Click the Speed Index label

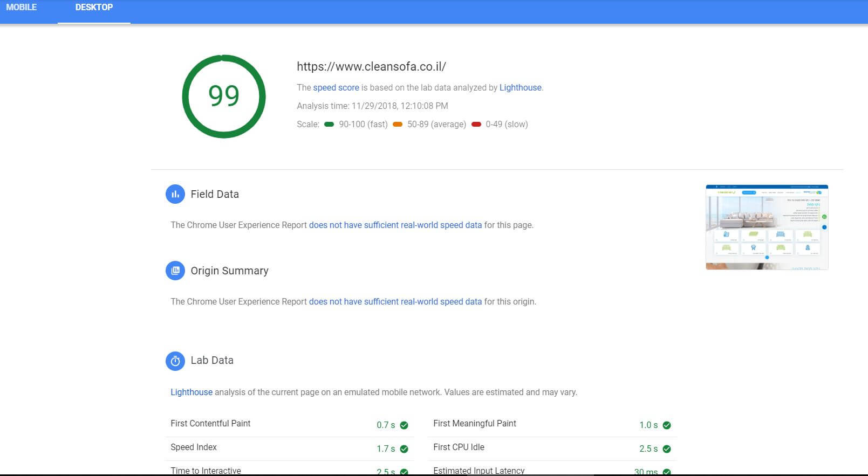(194, 447)
